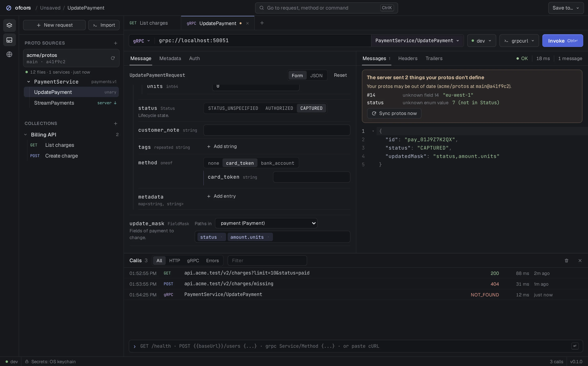588x366 pixels.
Task: Add a new collection plus icon
Action: coord(116,124)
